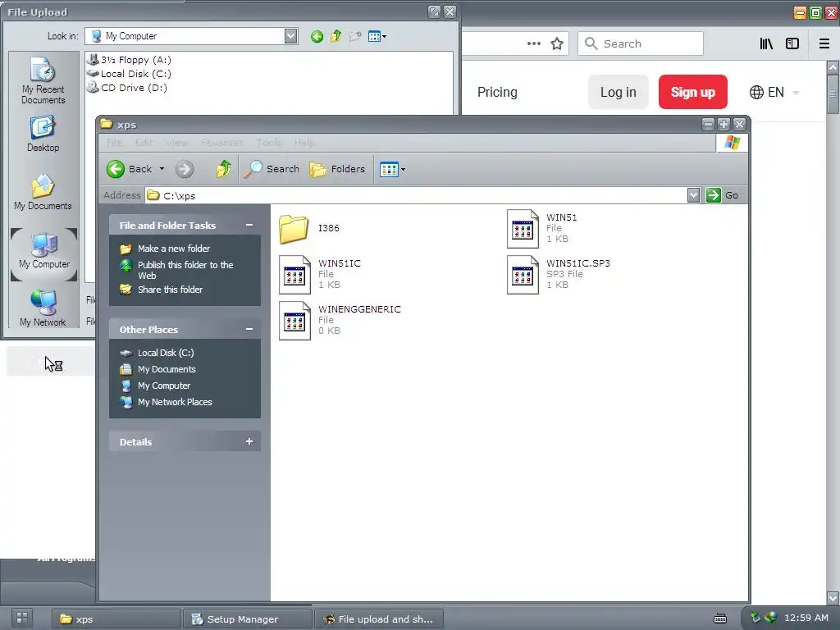Image resolution: width=840 pixels, height=630 pixels.
Task: Select the WINENGGENERIC file
Action: [340, 321]
